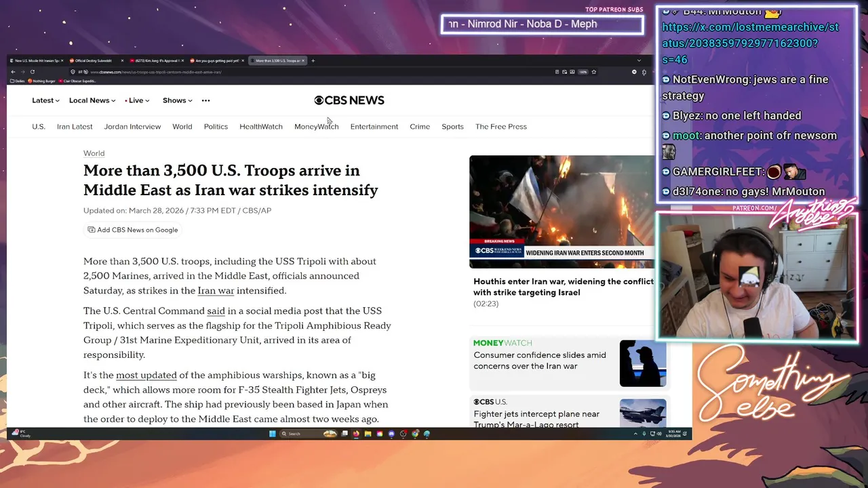Reload the CBS News page
The image size is (868, 488).
tap(33, 72)
